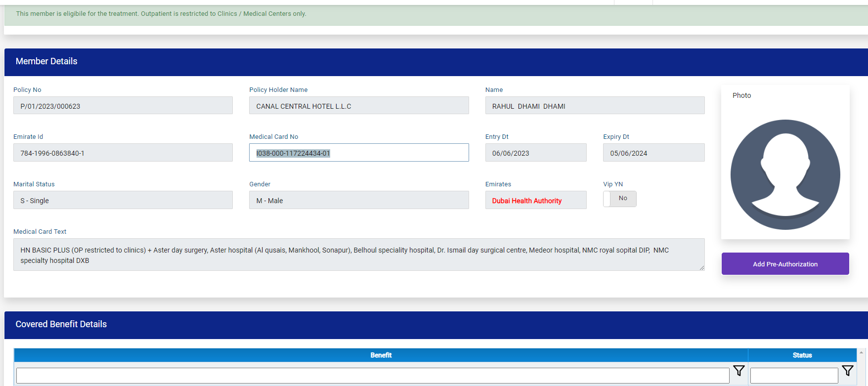
Task: Click the Policy Holder Name field
Action: coord(358,106)
